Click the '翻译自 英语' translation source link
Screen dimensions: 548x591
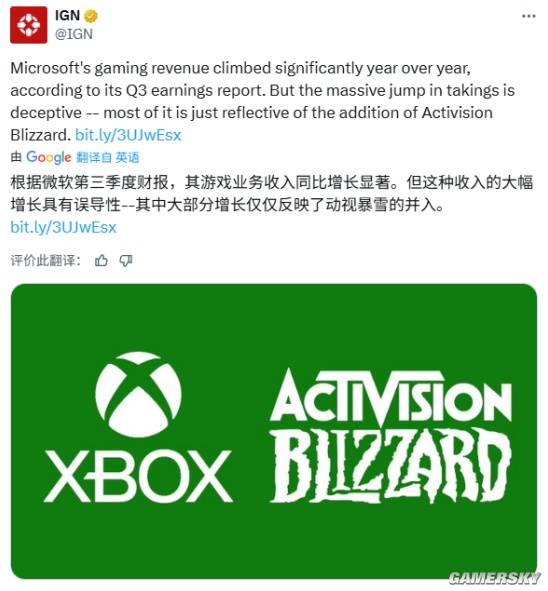(108, 157)
